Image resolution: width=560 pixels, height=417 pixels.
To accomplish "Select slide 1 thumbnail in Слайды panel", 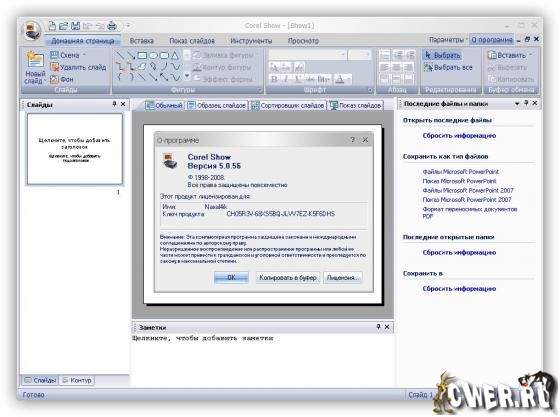I will (75, 149).
